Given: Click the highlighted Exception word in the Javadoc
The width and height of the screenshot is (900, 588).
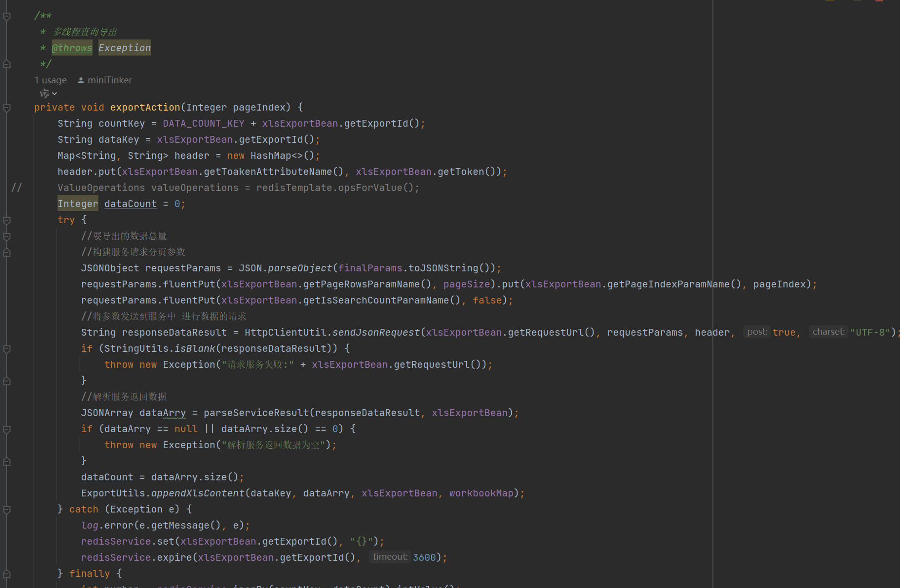Looking at the screenshot, I should click(x=125, y=48).
